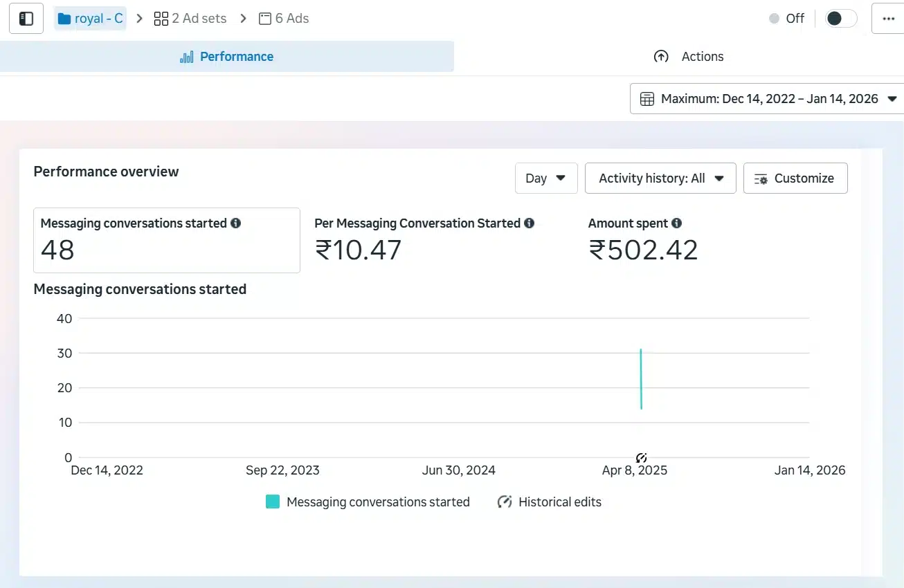Switch to the Actions tab
Image resolution: width=904 pixels, height=588 pixels.
coord(689,57)
